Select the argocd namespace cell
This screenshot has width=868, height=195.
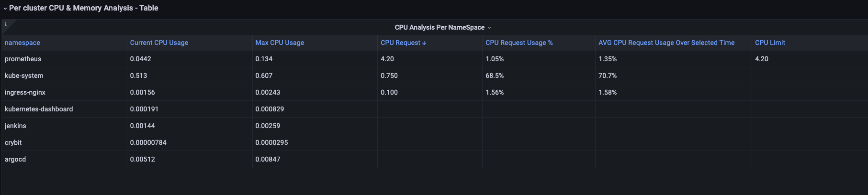click(x=15, y=159)
